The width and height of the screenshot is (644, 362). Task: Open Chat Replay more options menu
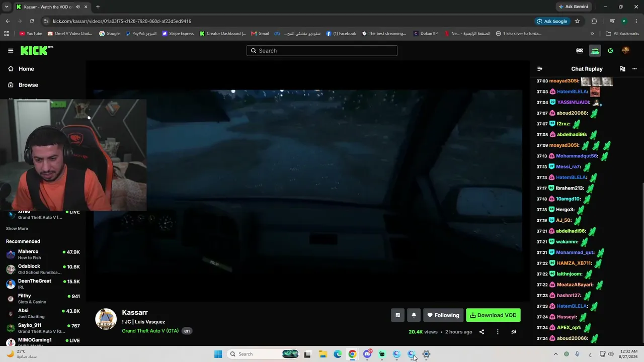pos(634,69)
